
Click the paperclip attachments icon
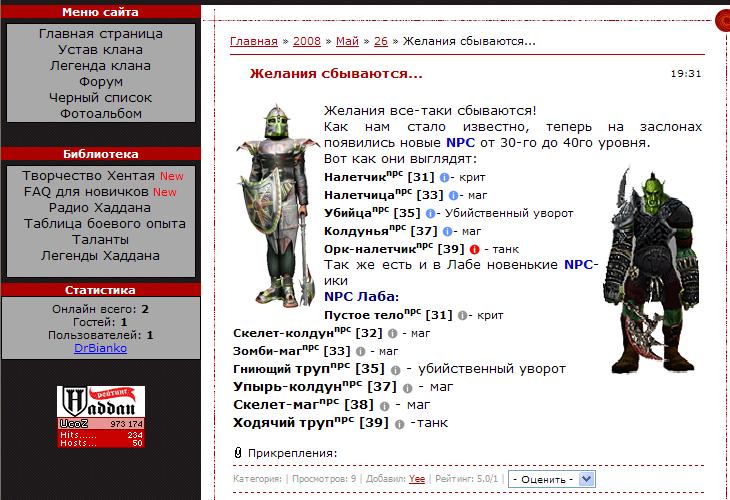(x=238, y=453)
